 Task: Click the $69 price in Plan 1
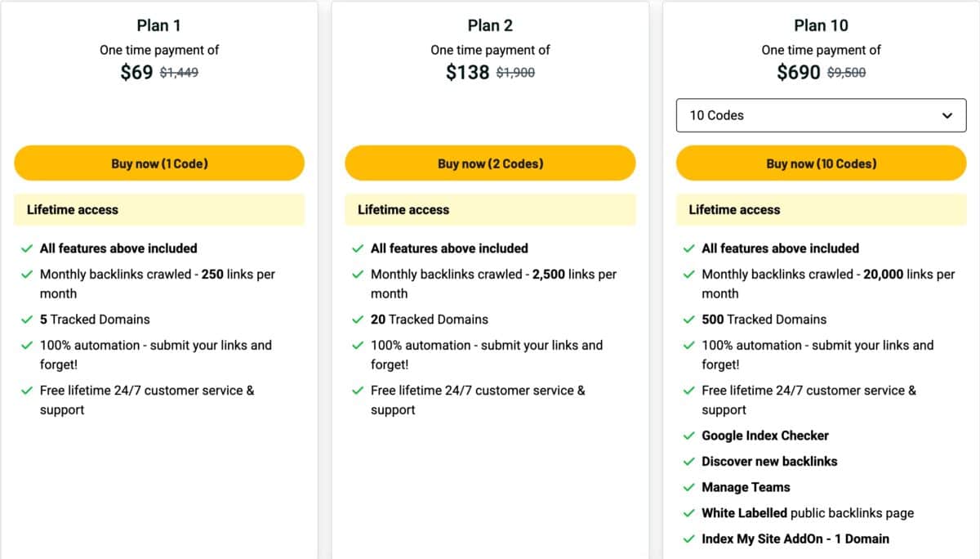[136, 72]
